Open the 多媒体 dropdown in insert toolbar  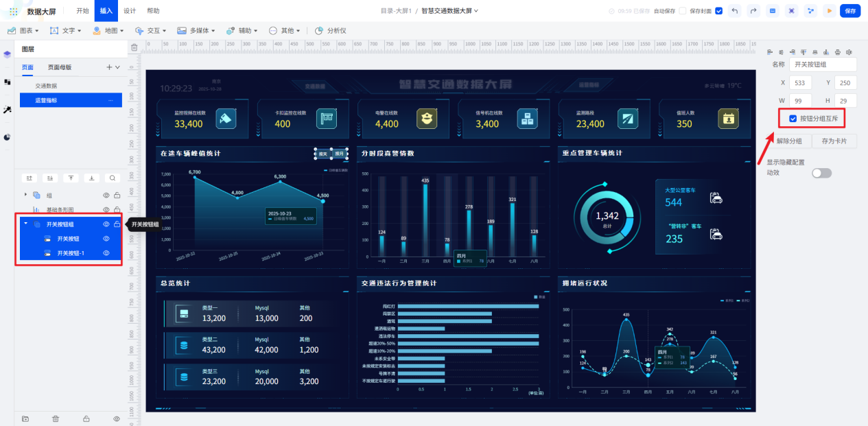tap(198, 31)
